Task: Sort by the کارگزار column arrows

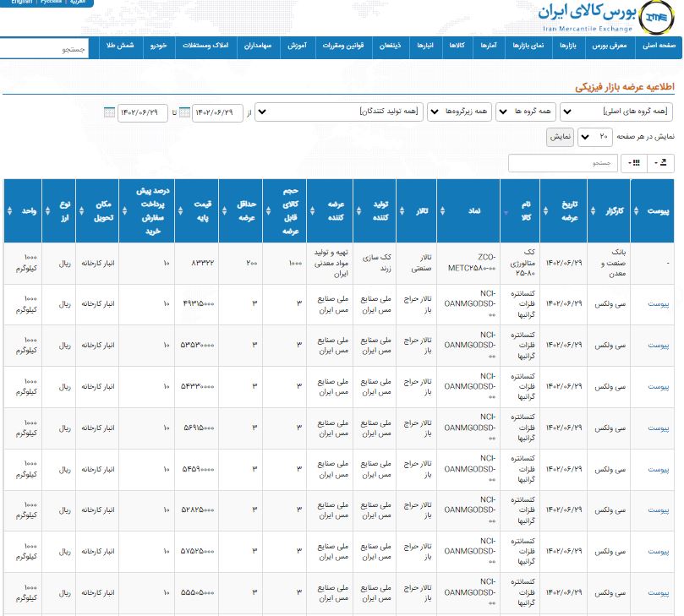Action: coord(593,211)
